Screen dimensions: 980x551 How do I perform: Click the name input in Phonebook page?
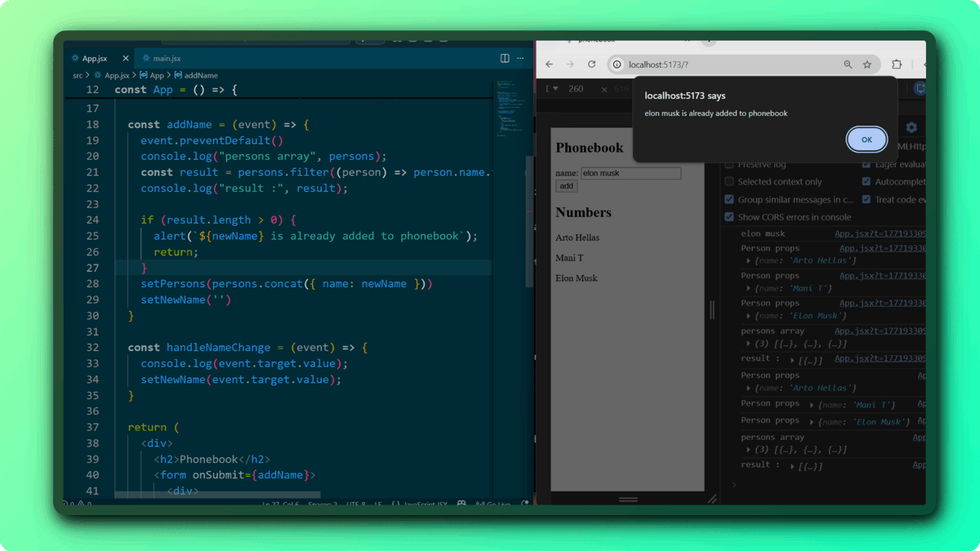[630, 173]
